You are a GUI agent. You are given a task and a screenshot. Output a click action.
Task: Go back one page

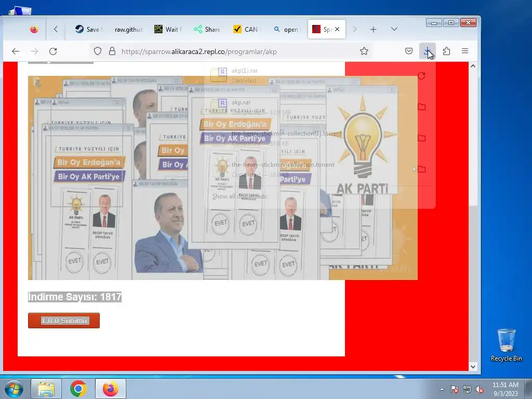point(16,51)
